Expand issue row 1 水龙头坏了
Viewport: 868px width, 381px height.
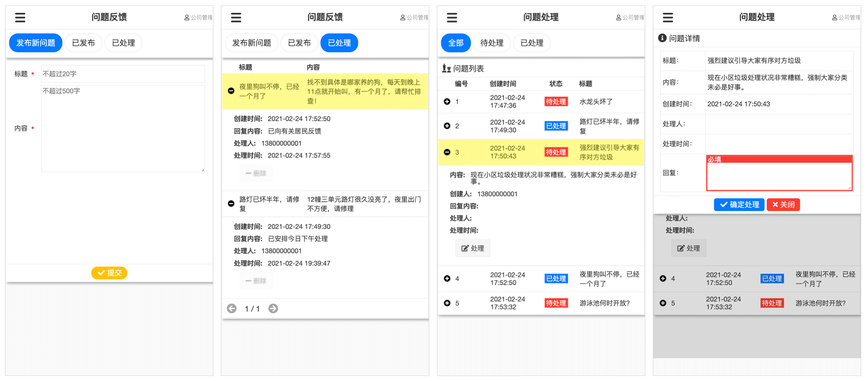447,101
